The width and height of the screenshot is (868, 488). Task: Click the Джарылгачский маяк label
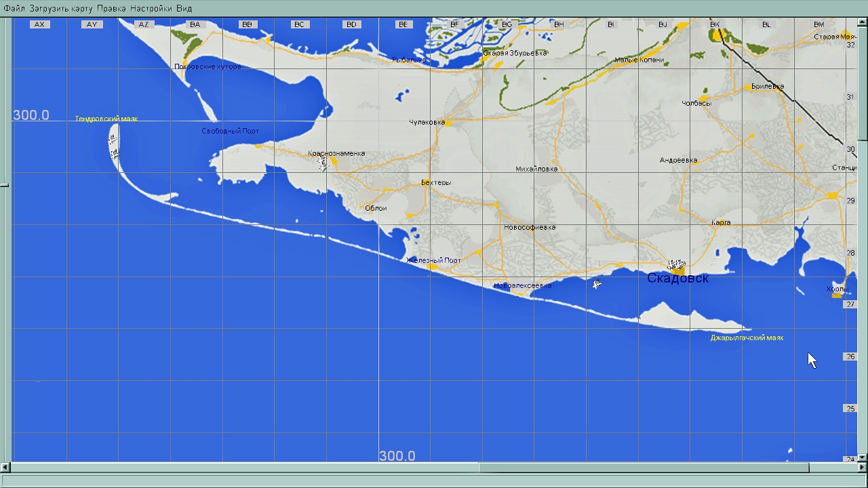pos(747,338)
